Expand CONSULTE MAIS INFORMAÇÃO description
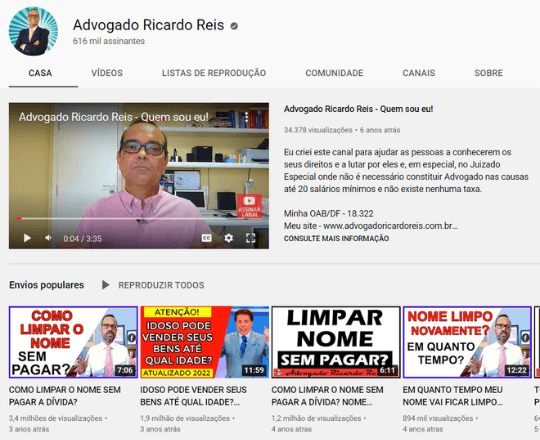 pyautogui.click(x=336, y=238)
